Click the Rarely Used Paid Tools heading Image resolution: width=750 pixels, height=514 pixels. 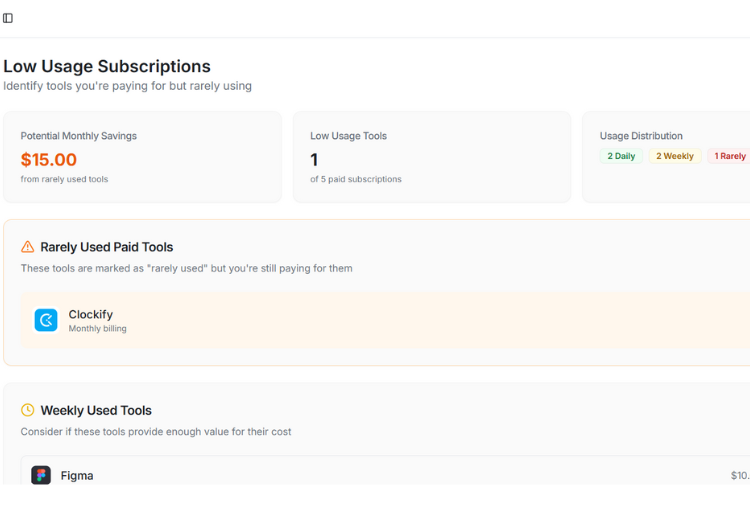pos(107,247)
